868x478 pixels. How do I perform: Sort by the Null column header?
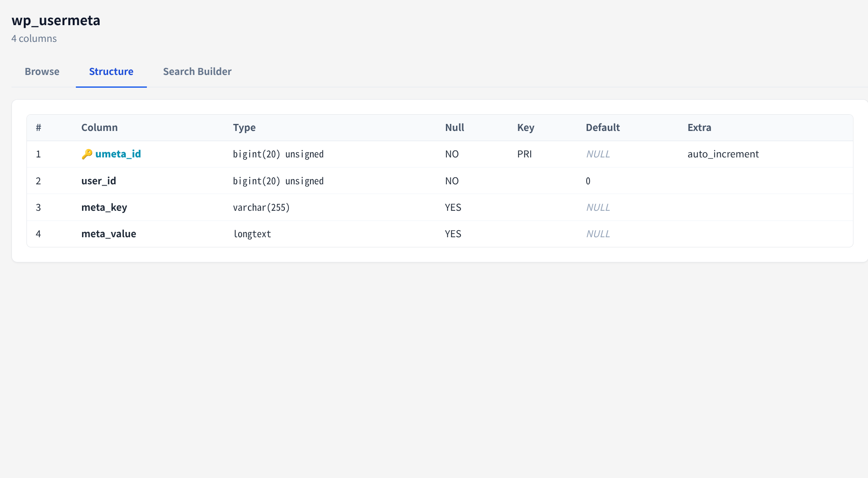pos(454,127)
